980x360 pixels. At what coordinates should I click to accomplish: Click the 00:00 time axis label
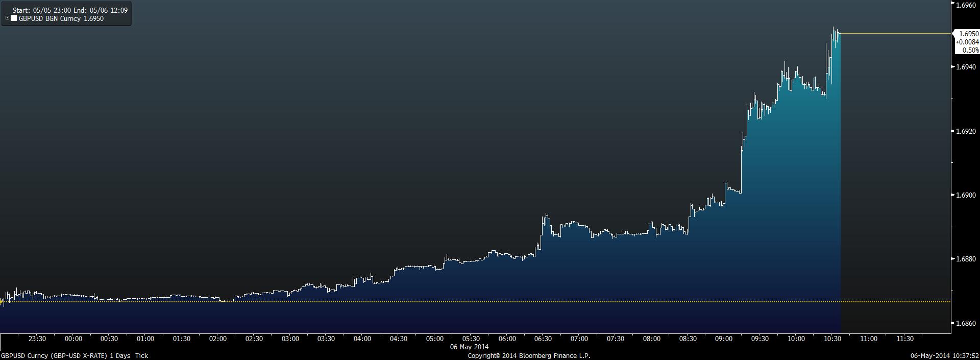point(73,339)
